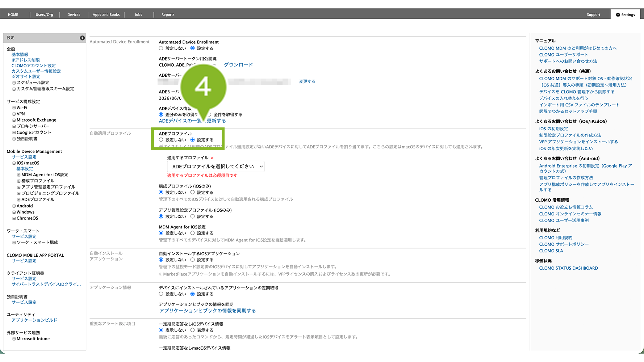Open サイバートラストデバイスID client link
644x362 pixels.
point(46,284)
